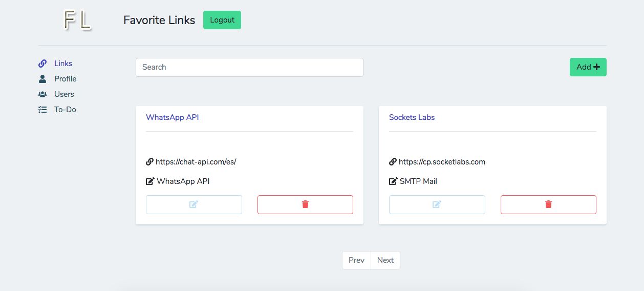Click the FL logo in header
The height and width of the screenshot is (291, 644).
(x=77, y=20)
